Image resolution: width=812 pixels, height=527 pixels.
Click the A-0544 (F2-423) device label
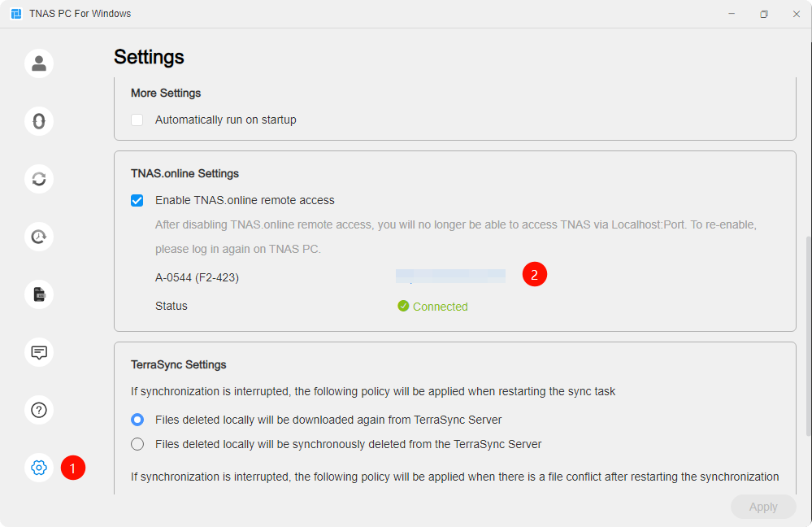pos(197,278)
